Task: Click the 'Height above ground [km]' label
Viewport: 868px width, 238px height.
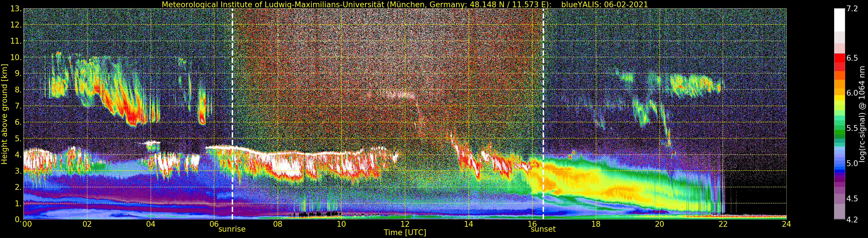Action: pyautogui.click(x=4, y=114)
